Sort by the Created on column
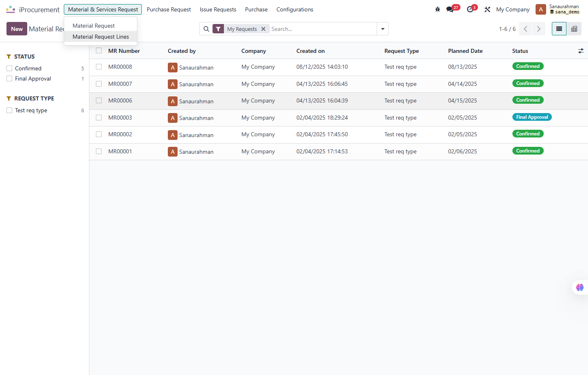This screenshot has width=588, height=375. tap(310, 51)
